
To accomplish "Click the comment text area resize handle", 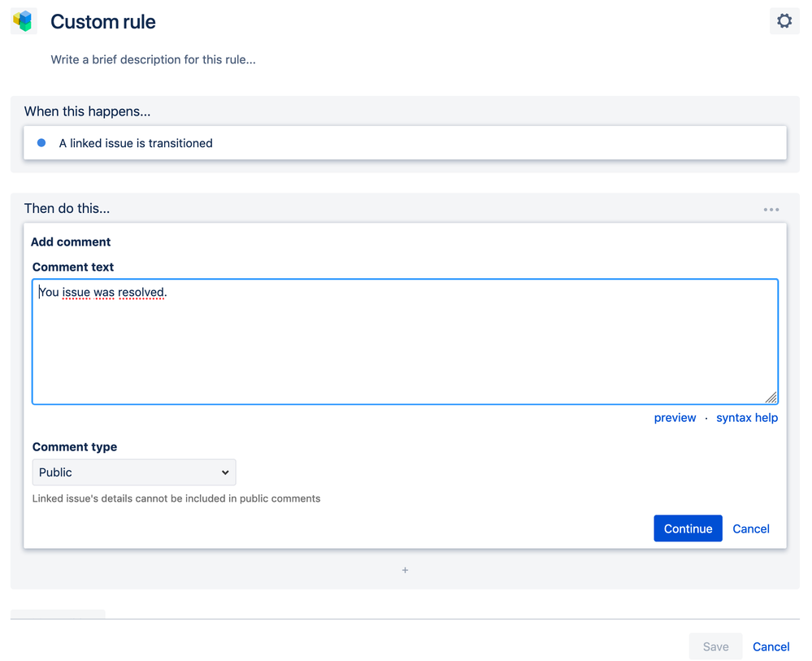I will click(771, 398).
